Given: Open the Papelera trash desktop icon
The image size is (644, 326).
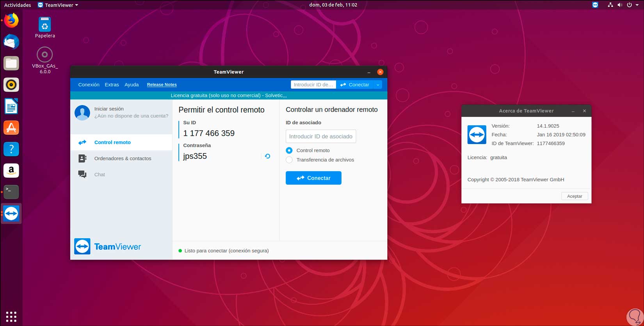Looking at the screenshot, I should 45,28.
